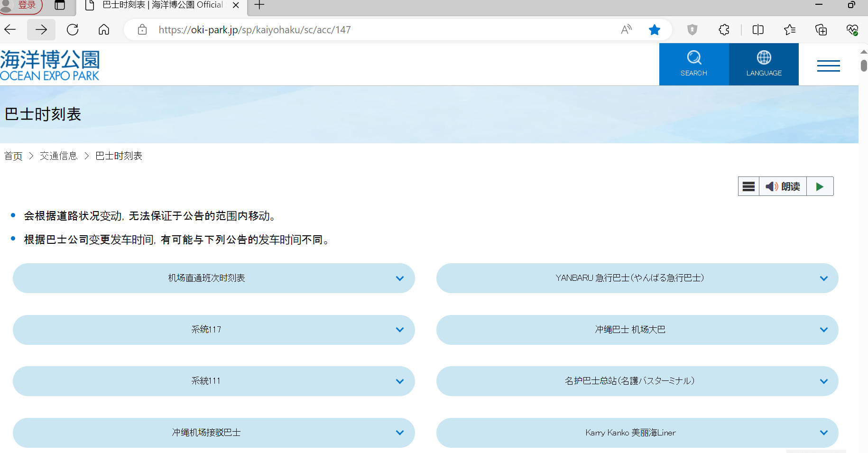Expand 名护巴士总站 section
This screenshot has width=868, height=453.
coord(637,381)
